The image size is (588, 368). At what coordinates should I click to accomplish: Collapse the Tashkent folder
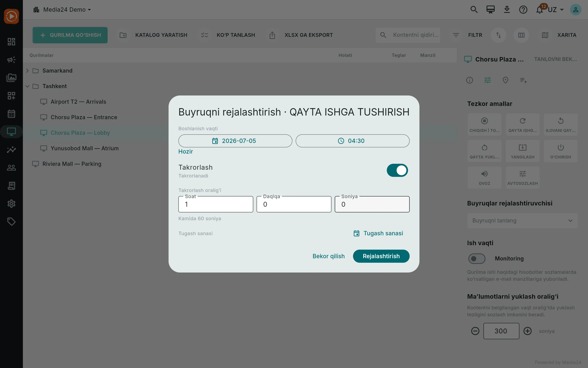tap(27, 86)
